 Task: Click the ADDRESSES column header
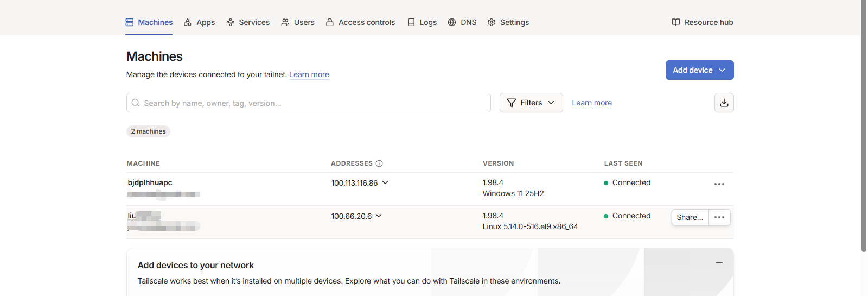coord(352,163)
